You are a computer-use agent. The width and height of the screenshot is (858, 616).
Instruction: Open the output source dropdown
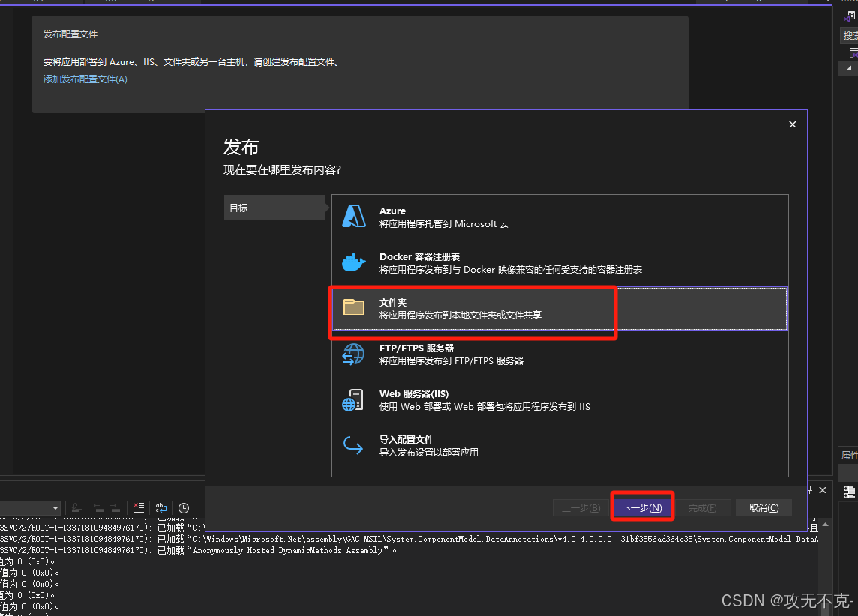tap(30, 508)
